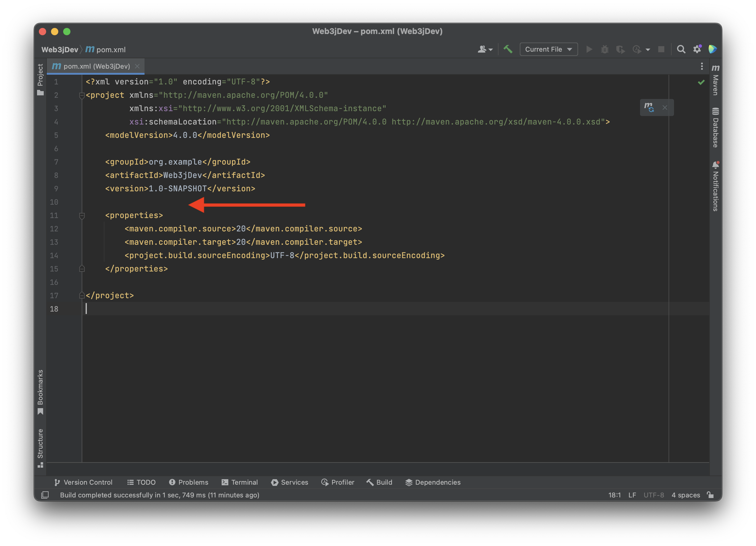Screen dimensions: 756x546
Task: Select the Current File dropdown in toolbar
Action: tap(548, 49)
